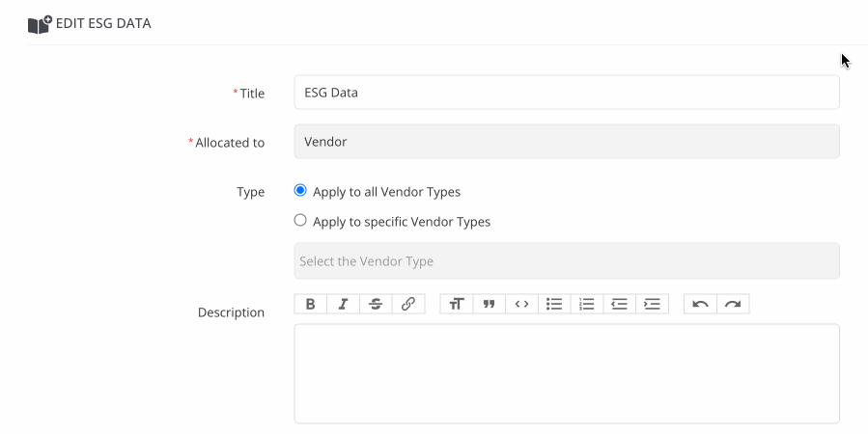Insert a hyperlink in the description
The width and height of the screenshot is (868, 434).
point(408,304)
